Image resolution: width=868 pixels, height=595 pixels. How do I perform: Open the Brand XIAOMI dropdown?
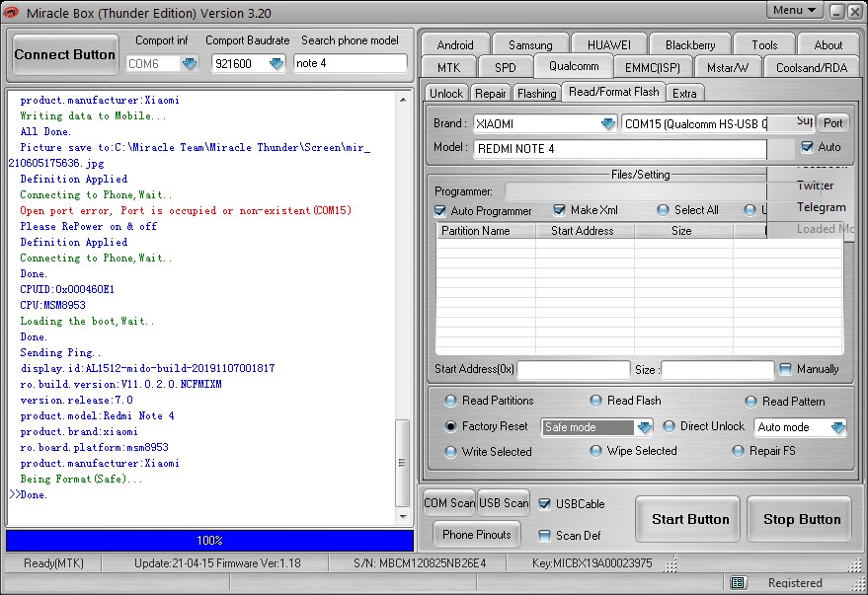608,124
